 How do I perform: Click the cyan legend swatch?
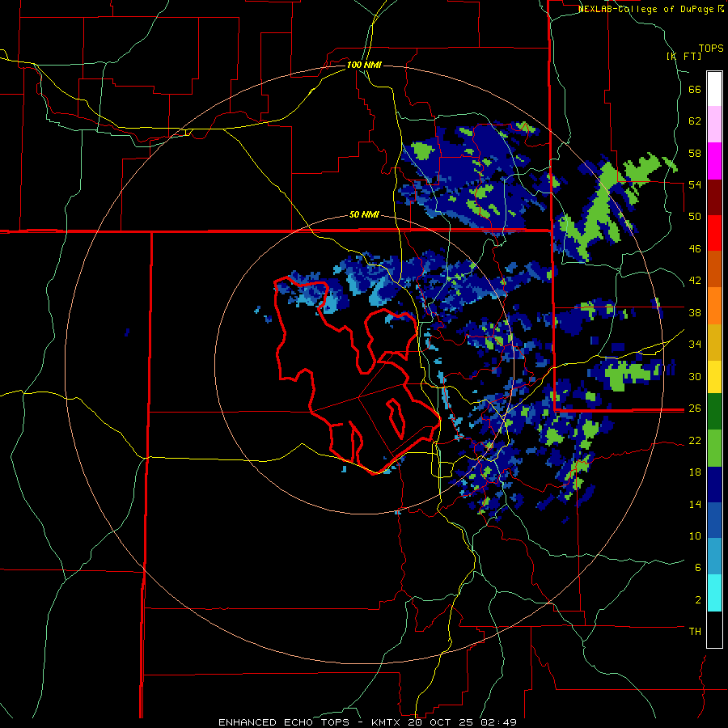714,593
